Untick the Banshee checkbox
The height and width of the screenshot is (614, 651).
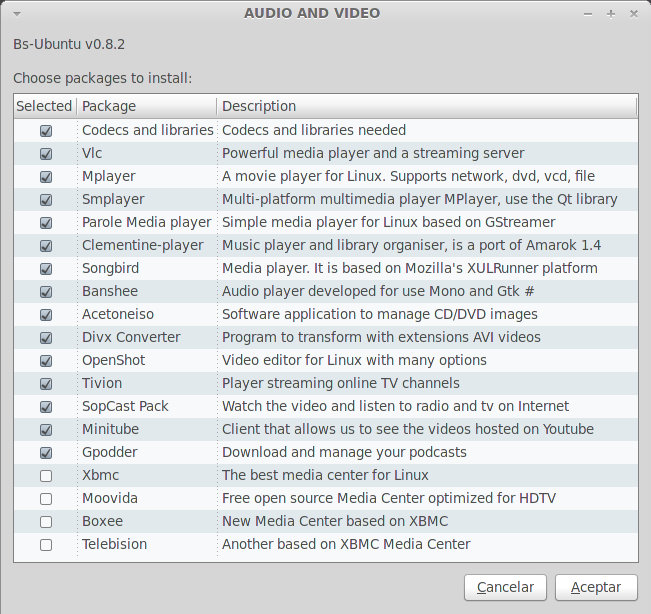46,292
